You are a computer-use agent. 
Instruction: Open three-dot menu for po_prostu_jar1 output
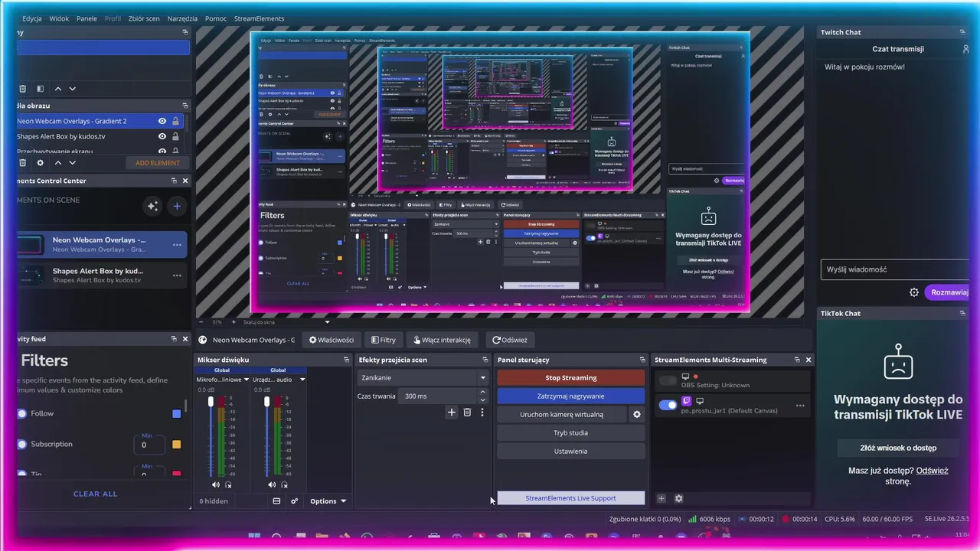click(800, 406)
